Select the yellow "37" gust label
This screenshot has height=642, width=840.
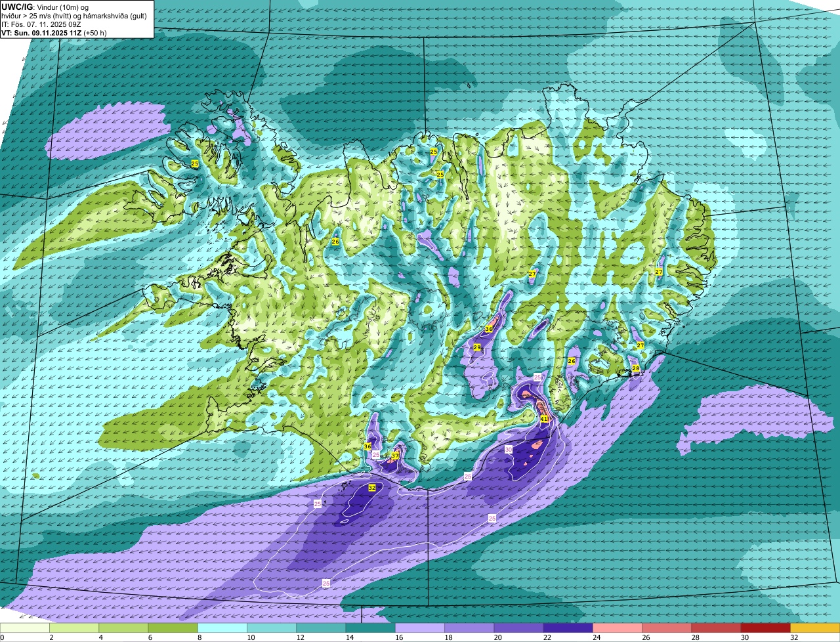click(395, 455)
